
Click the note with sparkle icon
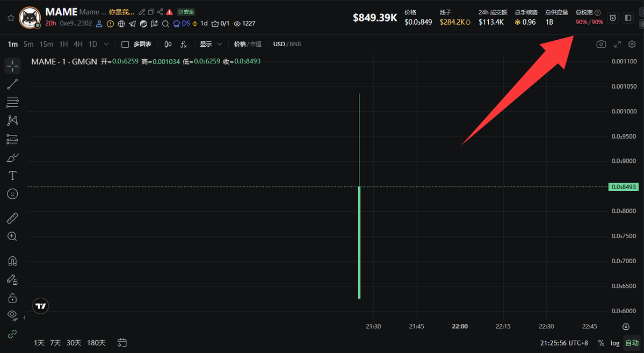pyautogui.click(x=155, y=24)
